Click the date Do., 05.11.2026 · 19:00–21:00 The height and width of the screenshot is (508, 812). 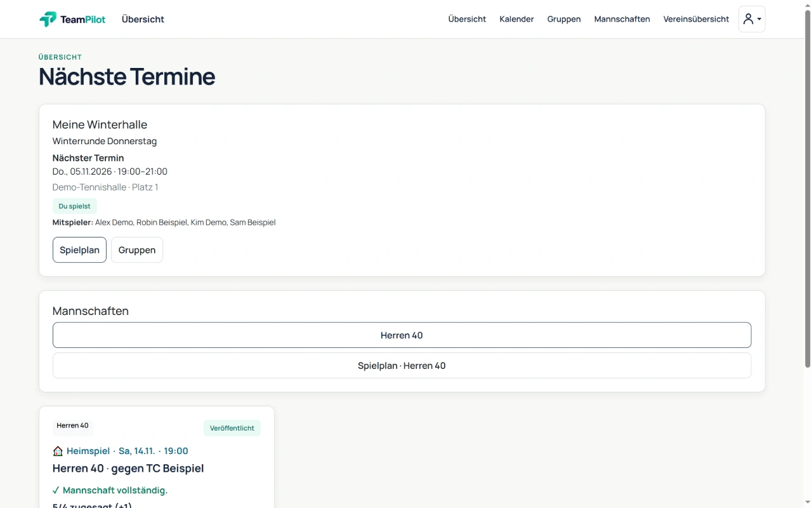110,171
